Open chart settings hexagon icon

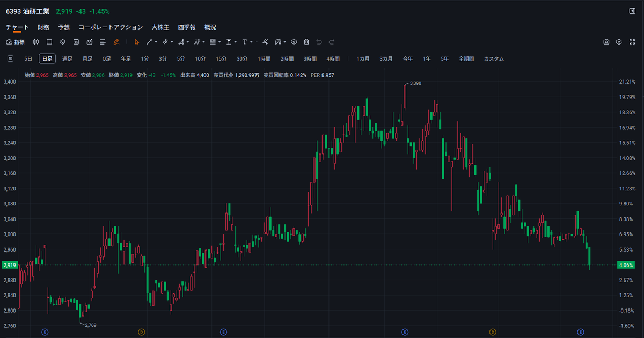619,42
